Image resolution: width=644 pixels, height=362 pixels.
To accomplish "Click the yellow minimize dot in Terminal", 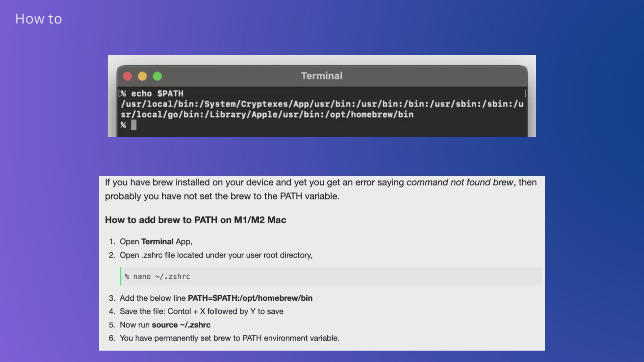I will coord(142,76).
